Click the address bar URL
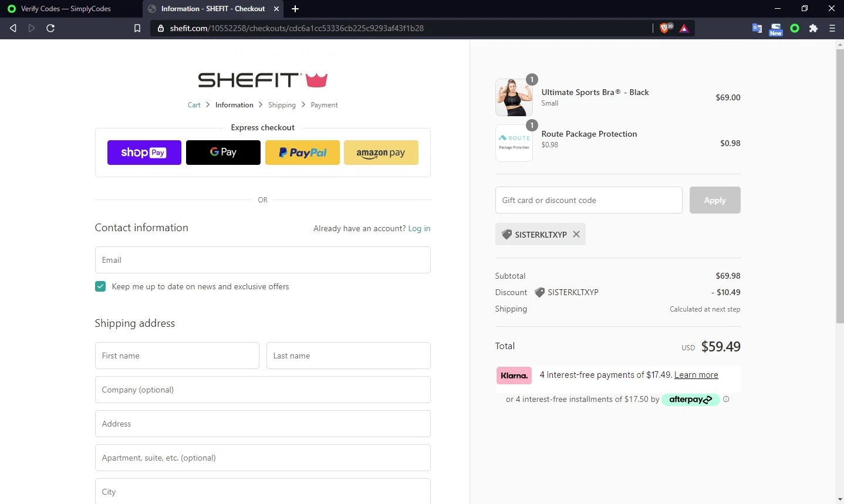This screenshot has width=844, height=504. (296, 28)
